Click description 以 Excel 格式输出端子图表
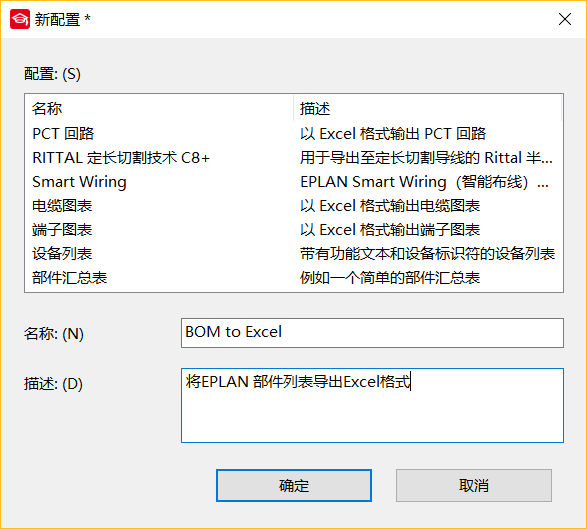Image resolution: width=587 pixels, height=529 pixels. [x=390, y=230]
